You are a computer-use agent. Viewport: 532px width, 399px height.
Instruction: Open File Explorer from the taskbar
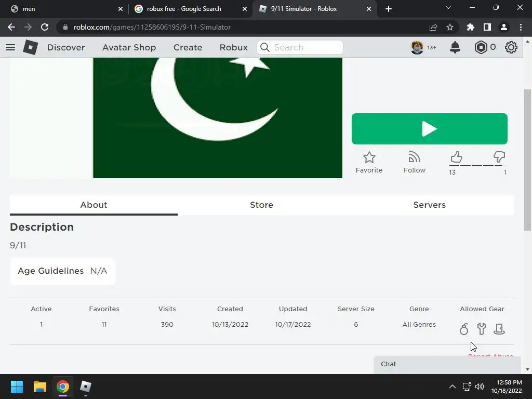pyautogui.click(x=39, y=387)
